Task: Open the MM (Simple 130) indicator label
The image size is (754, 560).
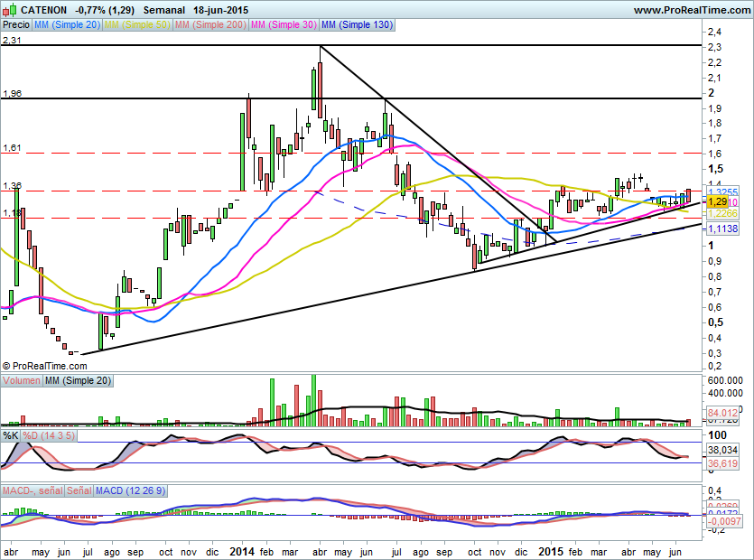Action: (357, 26)
